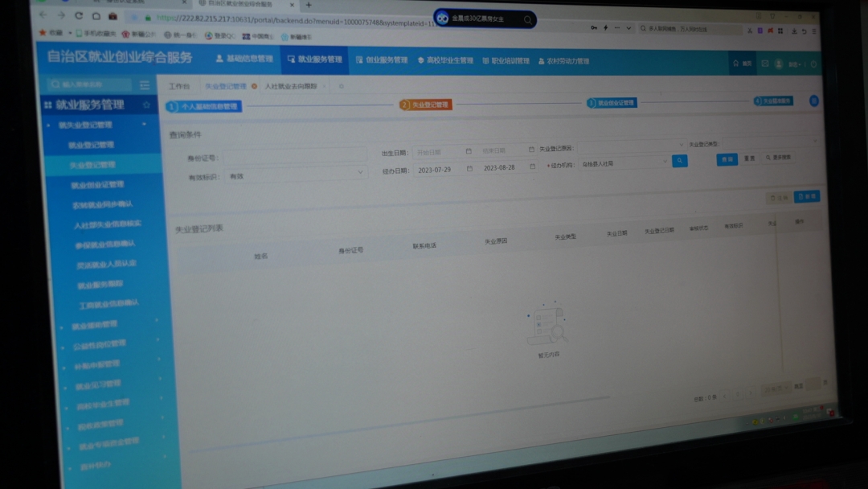The image size is (868, 489).
Task: Open the mail envelope icon in header
Action: click(x=765, y=64)
